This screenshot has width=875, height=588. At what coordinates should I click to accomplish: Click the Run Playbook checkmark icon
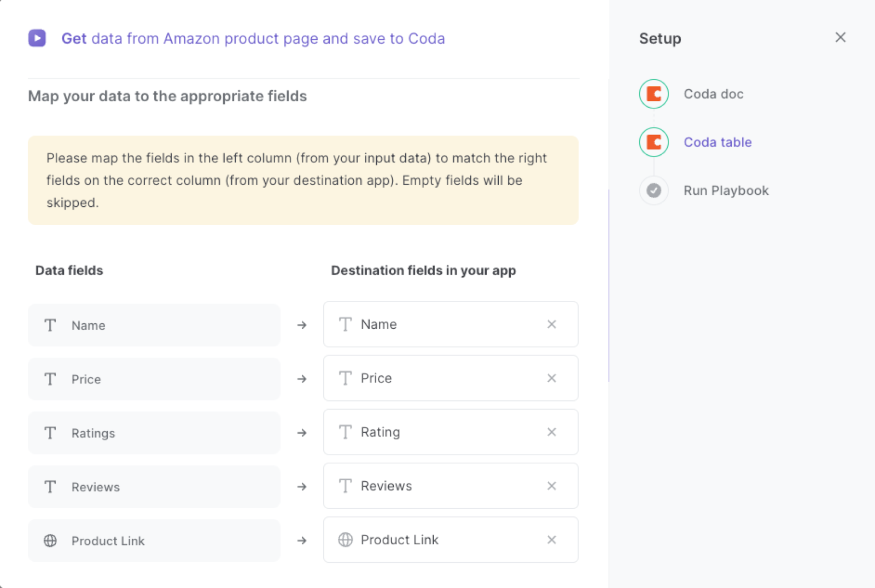654,190
